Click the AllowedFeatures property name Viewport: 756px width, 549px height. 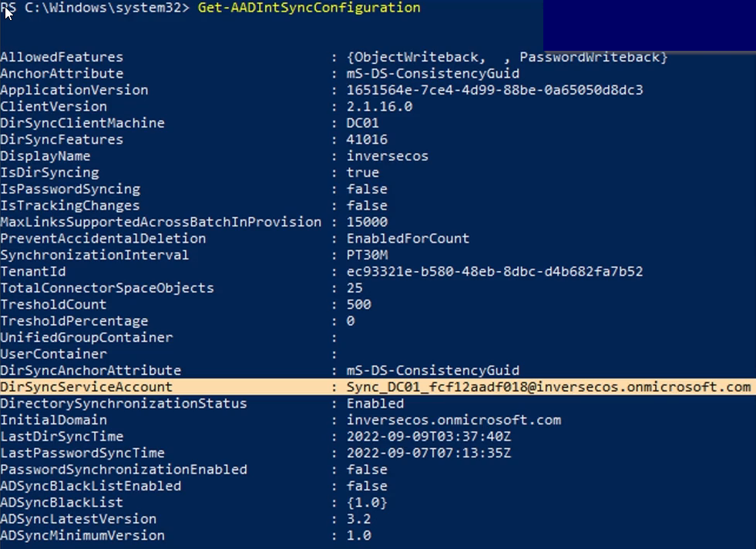coord(62,57)
